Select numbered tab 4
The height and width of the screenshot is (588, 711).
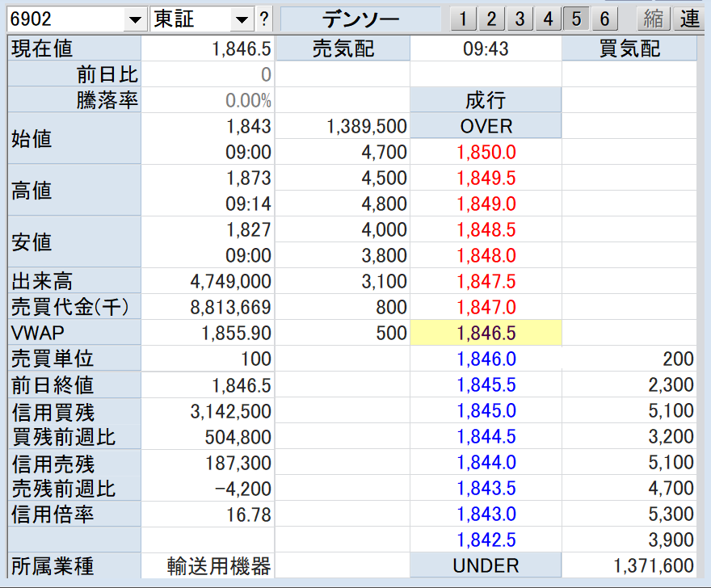[548, 19]
